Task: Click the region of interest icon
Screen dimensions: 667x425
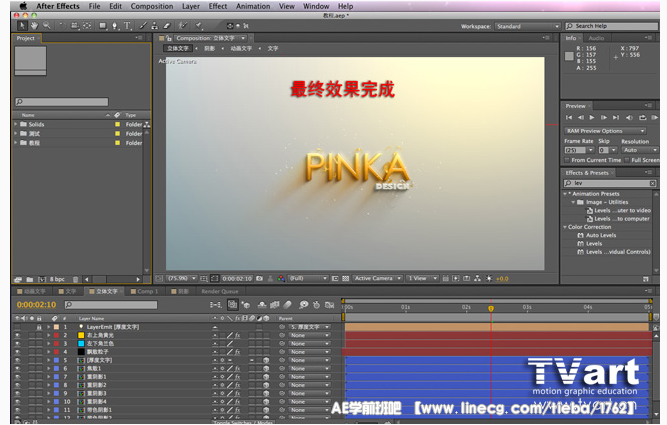Action: pyautogui.click(x=335, y=279)
